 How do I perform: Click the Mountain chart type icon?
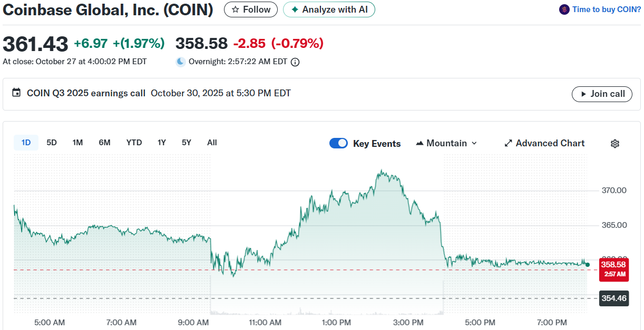point(420,143)
